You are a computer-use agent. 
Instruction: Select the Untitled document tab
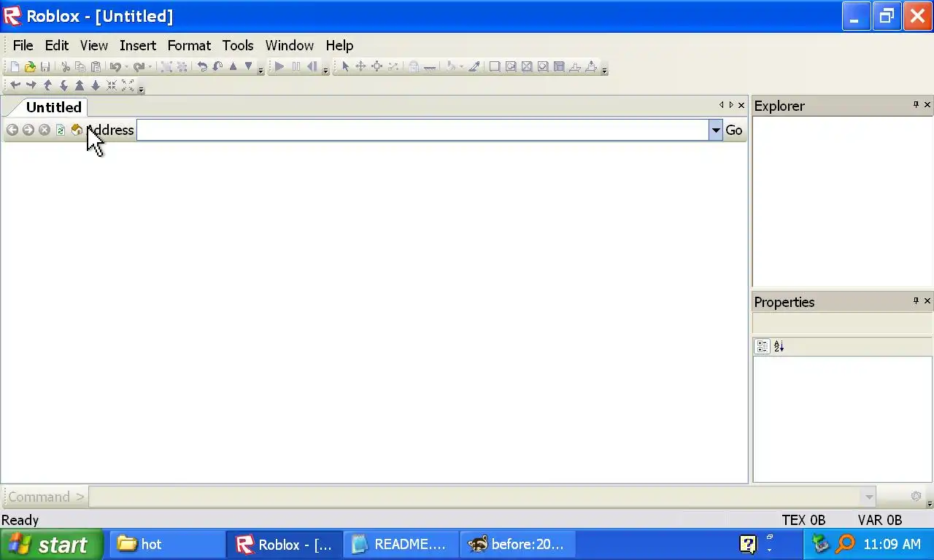tap(53, 107)
